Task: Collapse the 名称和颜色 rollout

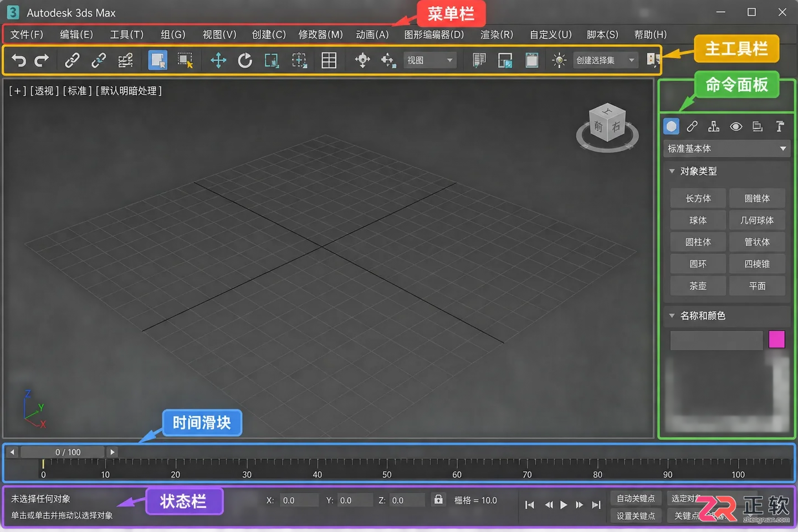Action: tap(672, 315)
